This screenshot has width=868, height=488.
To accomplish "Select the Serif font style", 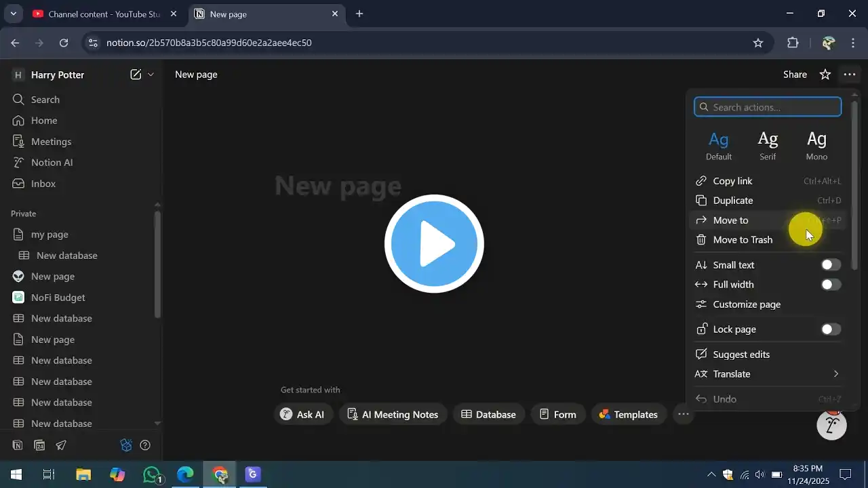I will [x=768, y=146].
